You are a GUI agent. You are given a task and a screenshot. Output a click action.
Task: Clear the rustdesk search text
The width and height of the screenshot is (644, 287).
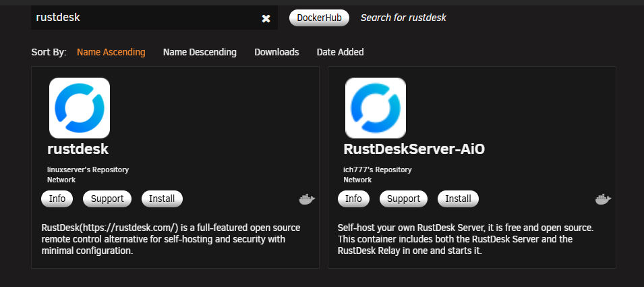266,18
